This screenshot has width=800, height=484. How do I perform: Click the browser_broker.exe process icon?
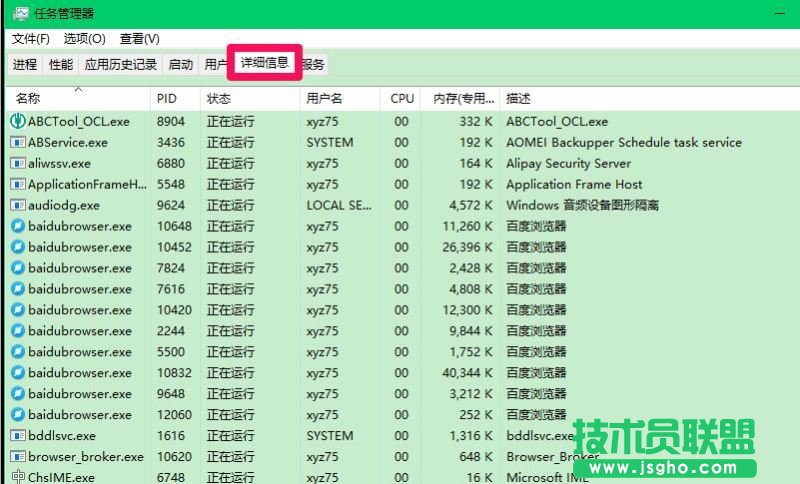(x=18, y=456)
